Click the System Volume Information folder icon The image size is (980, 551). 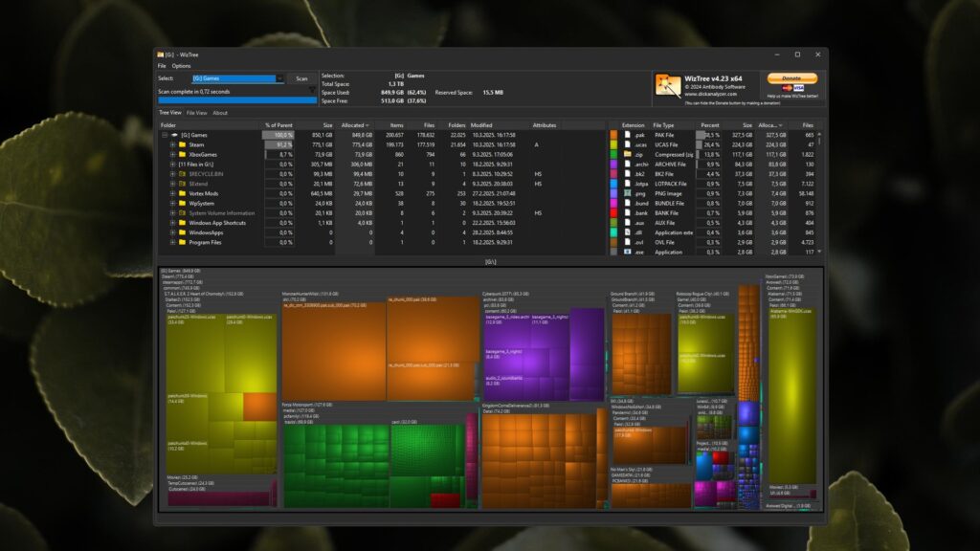(x=183, y=213)
